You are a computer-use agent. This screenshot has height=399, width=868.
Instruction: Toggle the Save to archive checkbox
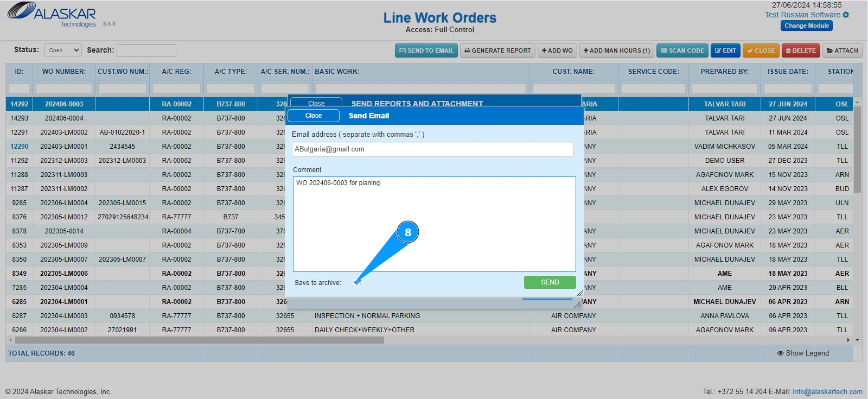pos(356,282)
